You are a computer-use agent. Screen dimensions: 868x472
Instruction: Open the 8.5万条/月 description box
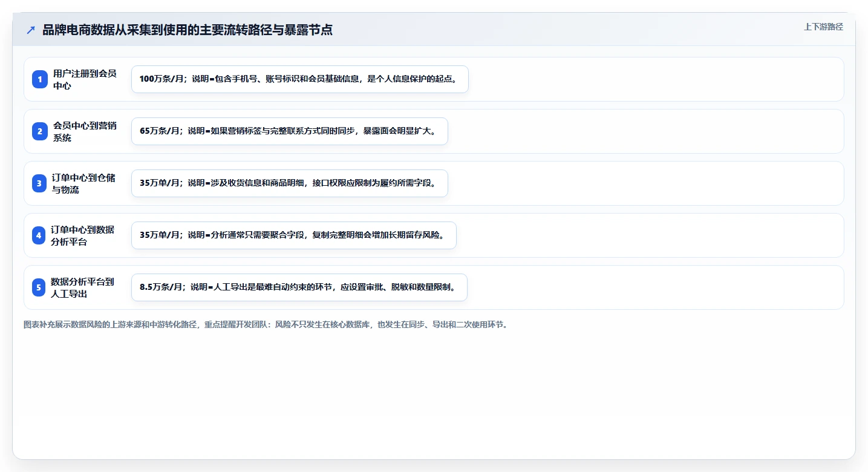[299, 287]
